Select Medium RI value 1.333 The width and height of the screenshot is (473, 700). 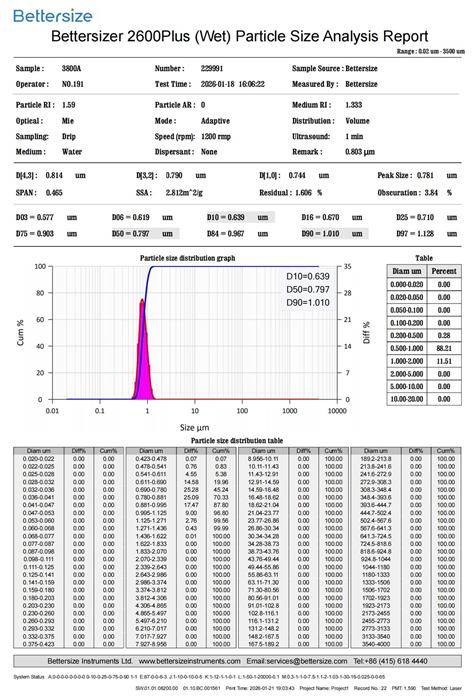click(353, 105)
